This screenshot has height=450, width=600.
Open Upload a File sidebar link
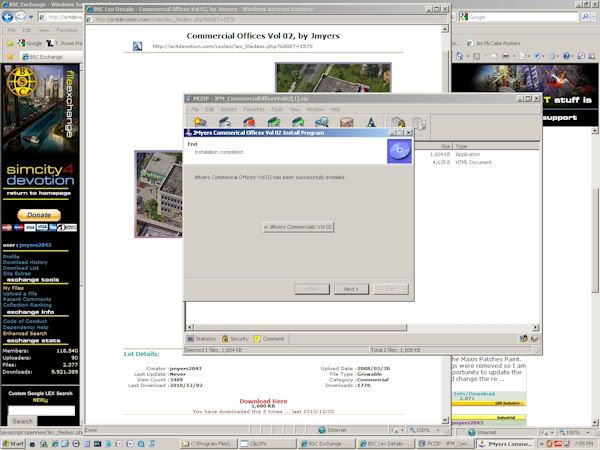click(x=20, y=293)
